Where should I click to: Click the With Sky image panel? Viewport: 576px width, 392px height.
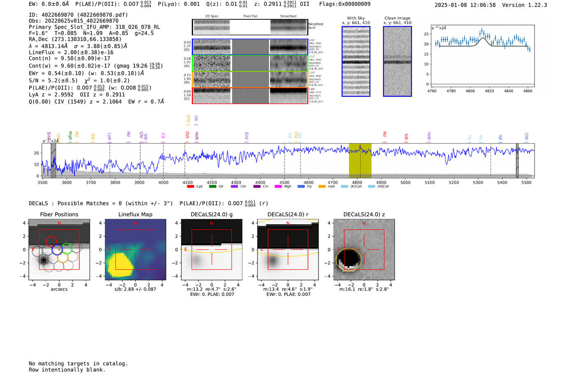click(x=356, y=62)
